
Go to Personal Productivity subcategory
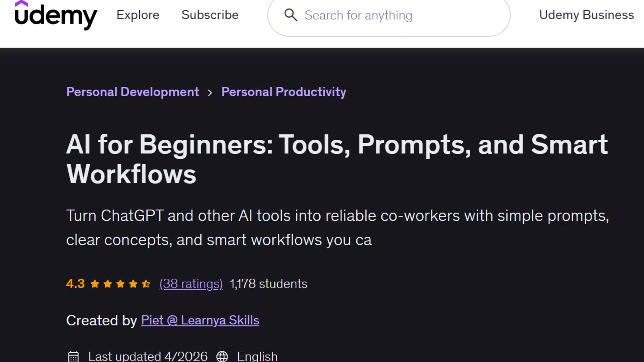tap(284, 92)
